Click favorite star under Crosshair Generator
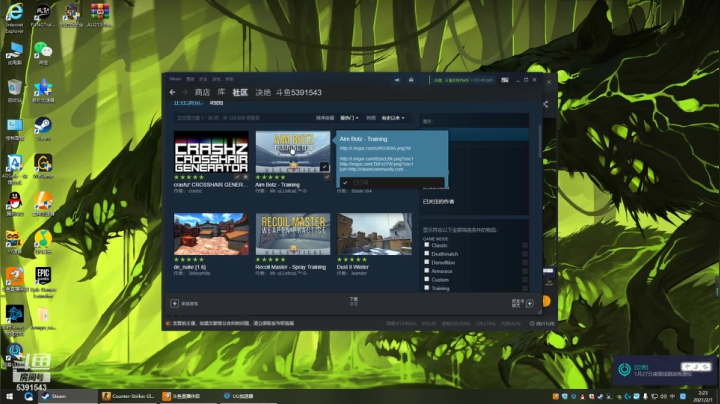The width and height of the screenshot is (720, 404). coord(245,177)
